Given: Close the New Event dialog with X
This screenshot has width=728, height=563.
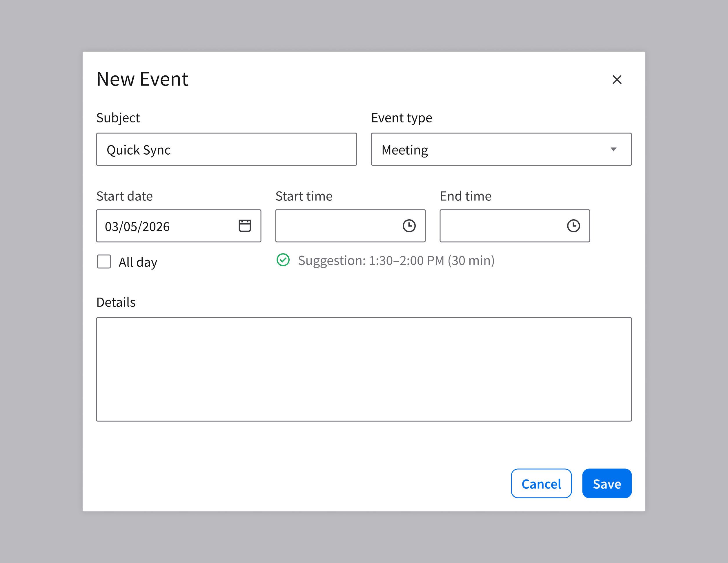Looking at the screenshot, I should (617, 80).
